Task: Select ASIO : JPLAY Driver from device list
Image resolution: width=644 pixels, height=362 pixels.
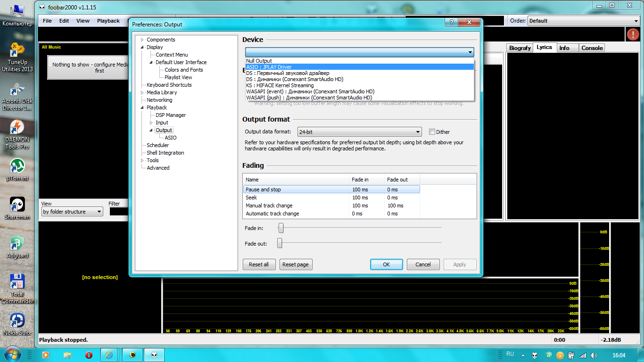Action: pos(269,67)
